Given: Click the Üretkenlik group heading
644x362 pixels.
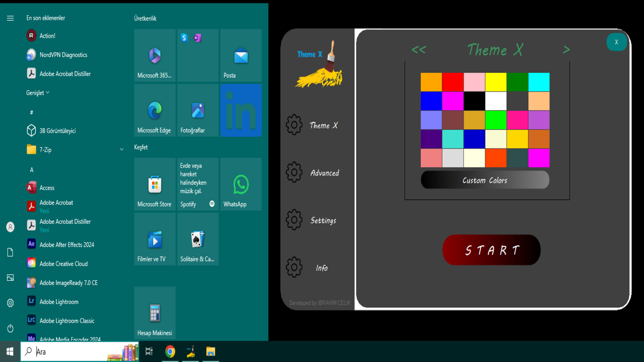Looking at the screenshot, I should 145,18.
